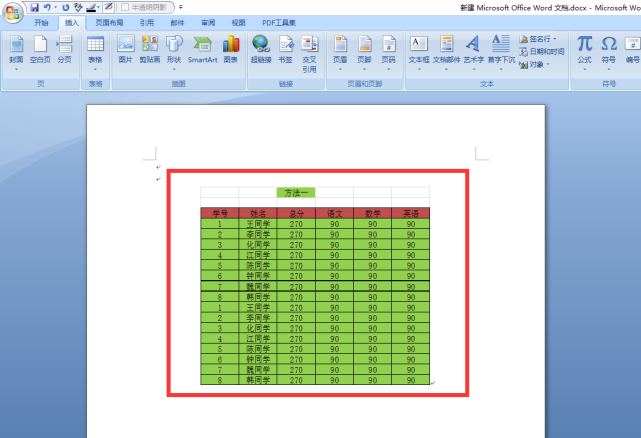Insert a 图片 picture
The width and height of the screenshot is (641, 438).
pyautogui.click(x=126, y=50)
